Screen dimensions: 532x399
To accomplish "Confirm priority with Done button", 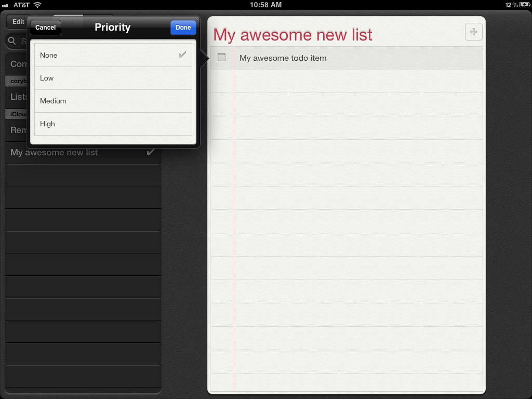I will (x=183, y=28).
